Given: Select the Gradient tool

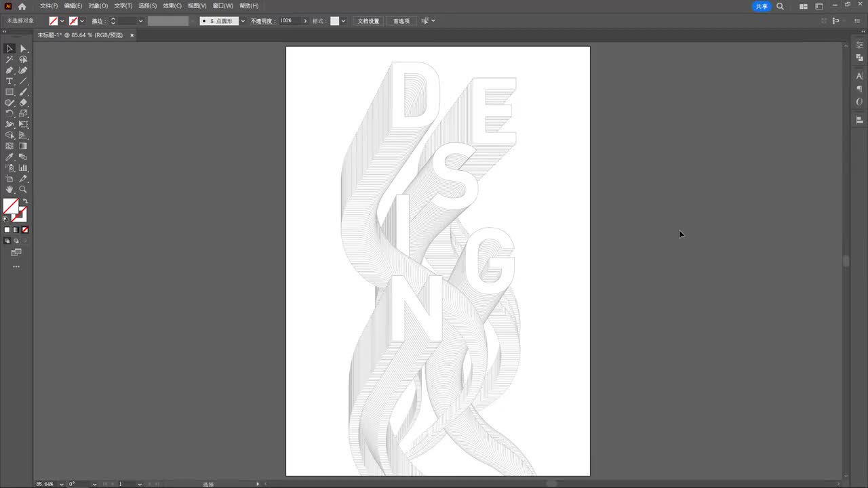Looking at the screenshot, I should tap(23, 146).
